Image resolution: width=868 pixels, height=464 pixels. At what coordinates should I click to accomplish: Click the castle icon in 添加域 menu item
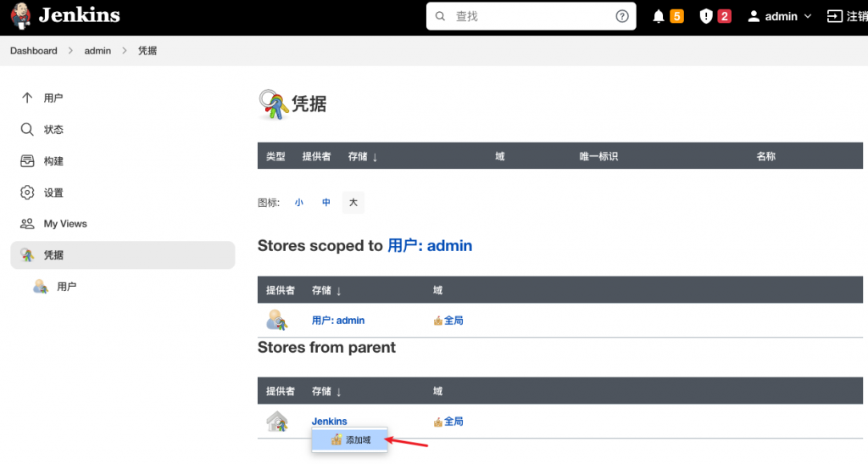click(337, 439)
